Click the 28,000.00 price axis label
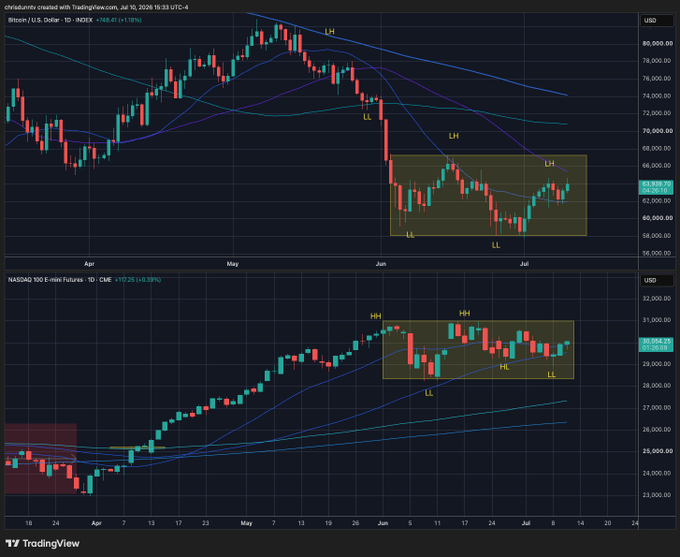The width and height of the screenshot is (680, 557). [657, 386]
